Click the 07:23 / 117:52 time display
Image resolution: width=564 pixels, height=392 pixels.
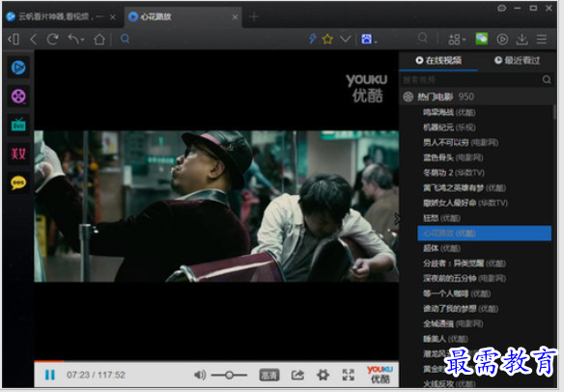(x=96, y=375)
